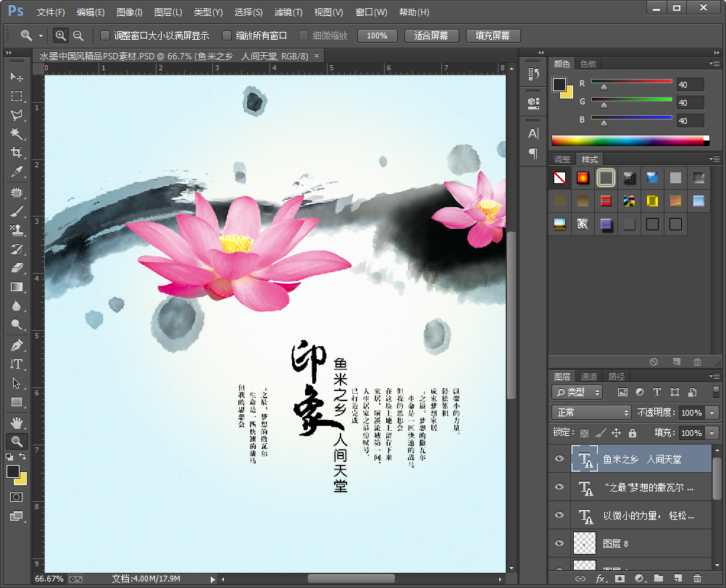Click the 填充屏幕 button
Screen dimensions: 726x588
coord(493,35)
